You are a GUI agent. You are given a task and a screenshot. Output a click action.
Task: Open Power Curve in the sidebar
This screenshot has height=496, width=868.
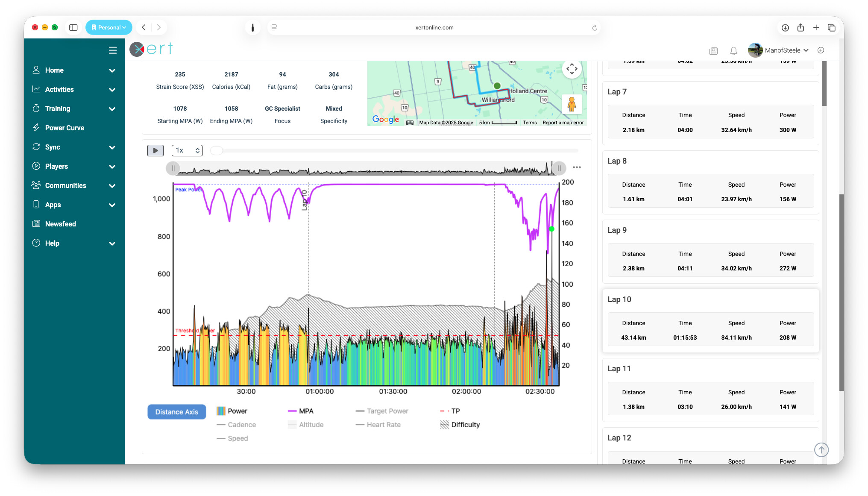tap(65, 128)
